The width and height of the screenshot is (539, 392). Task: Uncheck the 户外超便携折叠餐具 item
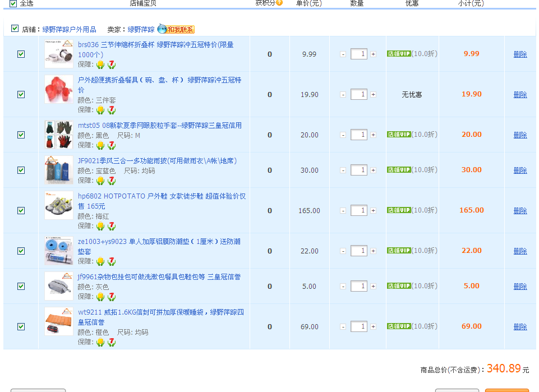coord(21,94)
